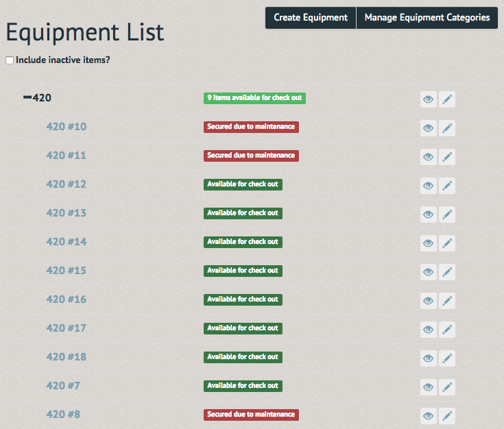504x429 pixels.
Task: Edit item 420 #12 with pencil icon
Action: (447, 186)
